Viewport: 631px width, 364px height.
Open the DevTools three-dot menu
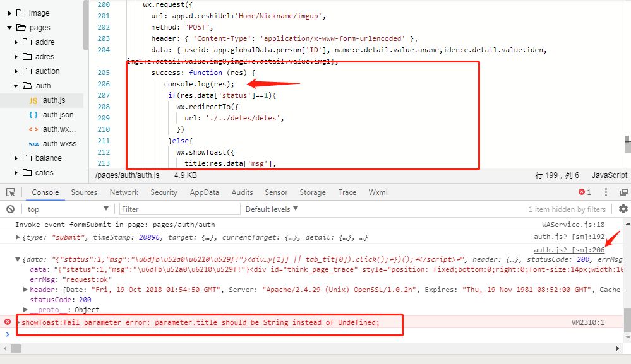click(606, 192)
